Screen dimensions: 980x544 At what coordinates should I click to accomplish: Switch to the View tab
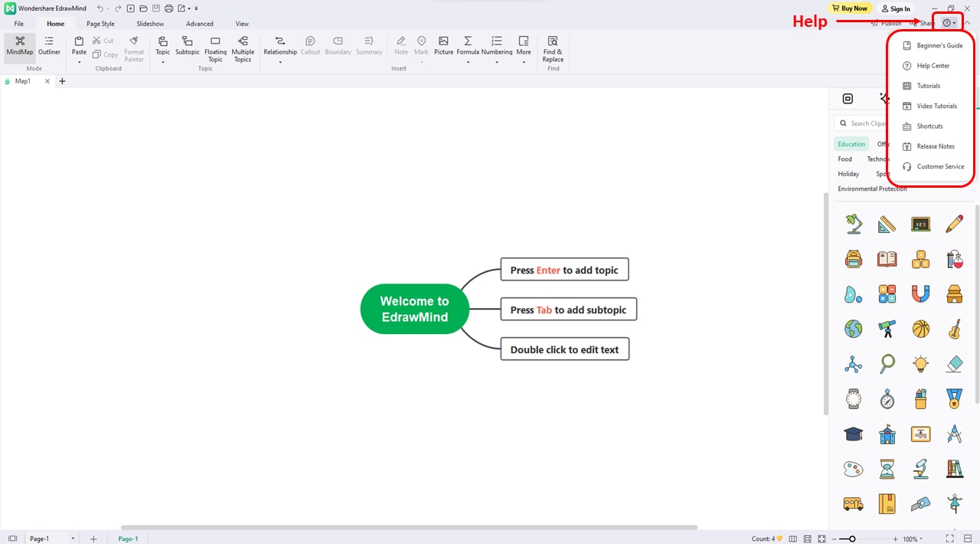coord(242,24)
